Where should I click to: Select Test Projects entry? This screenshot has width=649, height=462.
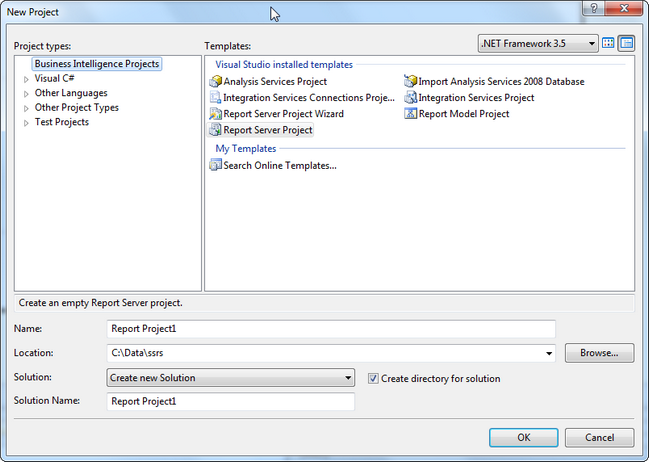tap(62, 122)
